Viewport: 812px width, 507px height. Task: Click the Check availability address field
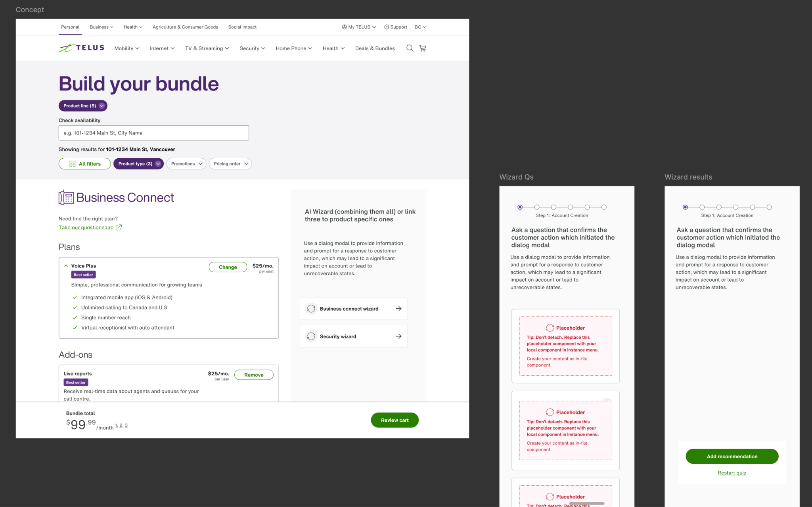tap(154, 133)
